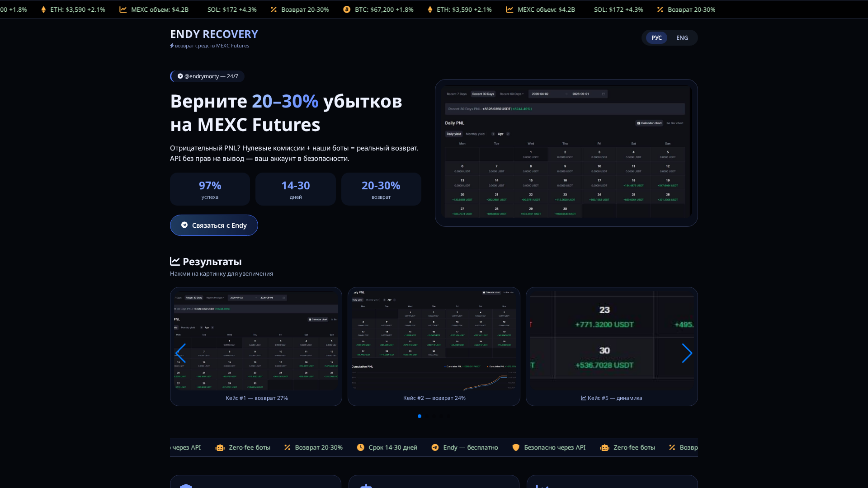This screenshot has width=868, height=488.
Task: Click the Результаты section heading
Action: point(212,262)
